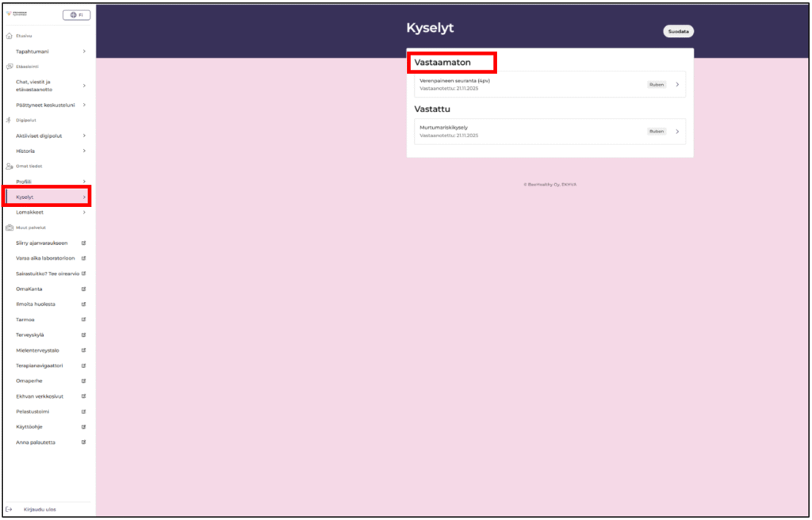Click the briefcase icon beside Muut palvelut
Image resolution: width=812 pixels, height=520 pixels.
pyautogui.click(x=10, y=227)
